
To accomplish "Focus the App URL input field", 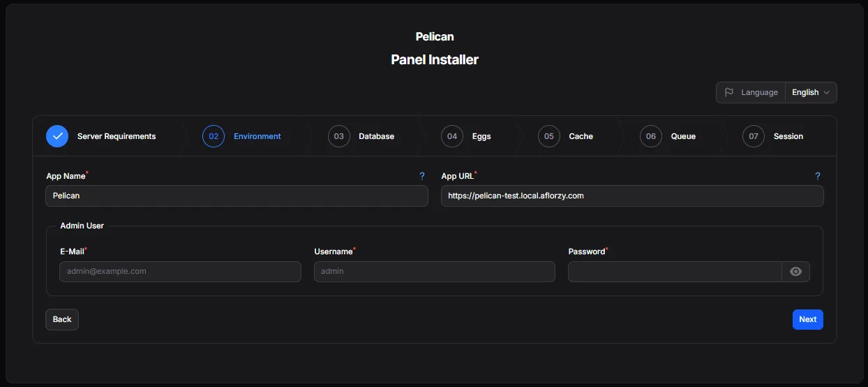I will [x=632, y=196].
